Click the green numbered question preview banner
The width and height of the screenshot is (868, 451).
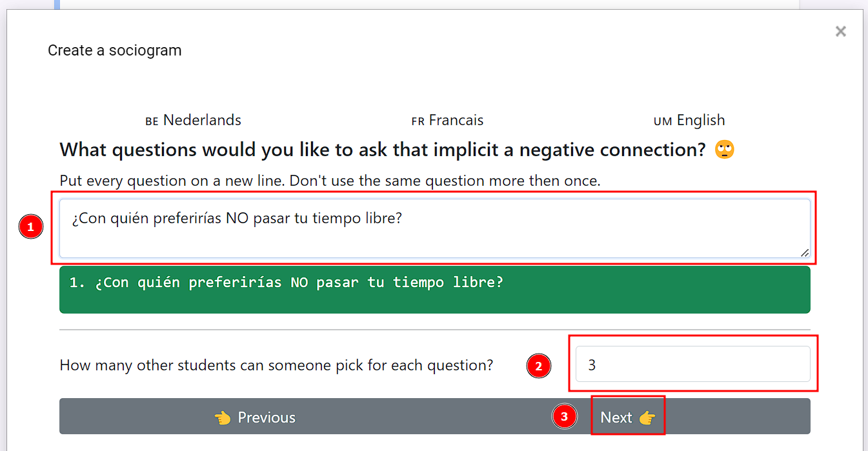pyautogui.click(x=434, y=290)
